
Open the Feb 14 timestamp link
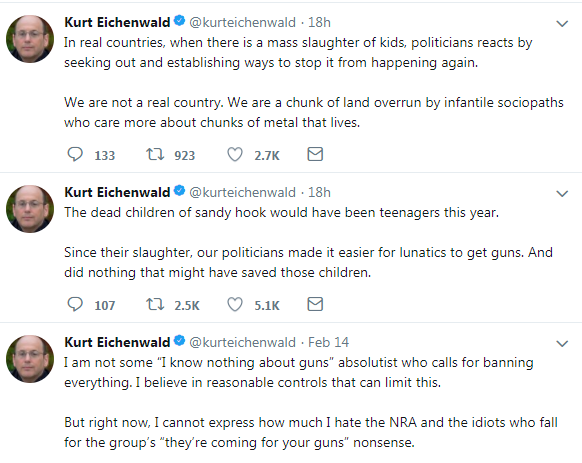click(x=328, y=342)
